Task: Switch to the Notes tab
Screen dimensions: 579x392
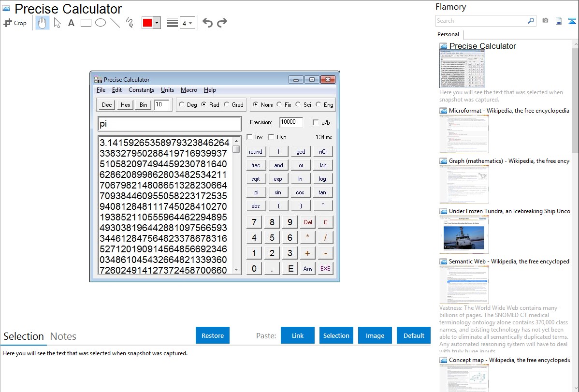Action: (x=63, y=336)
